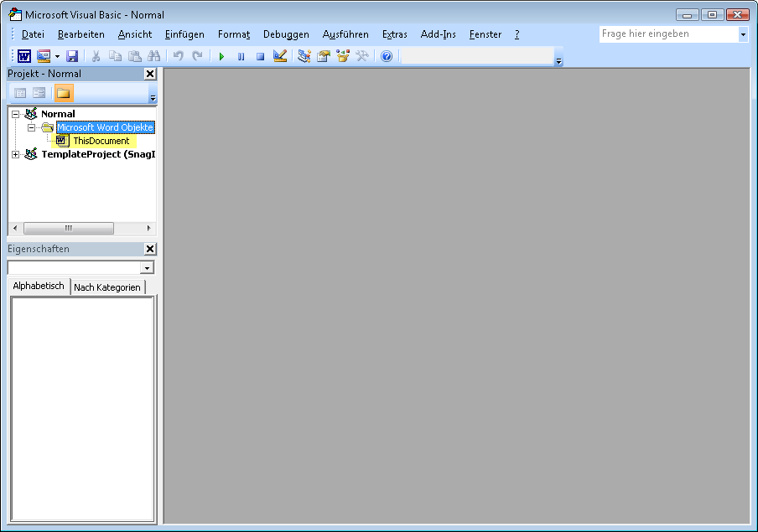Screen dimensions: 758x532
Task: Open the Add-Ins menu
Action: 438,34
